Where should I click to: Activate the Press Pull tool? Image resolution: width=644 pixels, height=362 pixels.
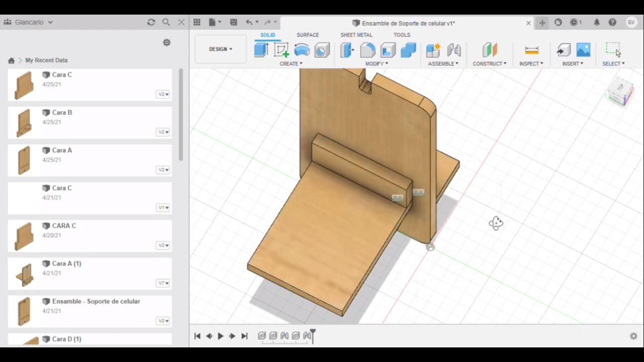pyautogui.click(x=348, y=50)
